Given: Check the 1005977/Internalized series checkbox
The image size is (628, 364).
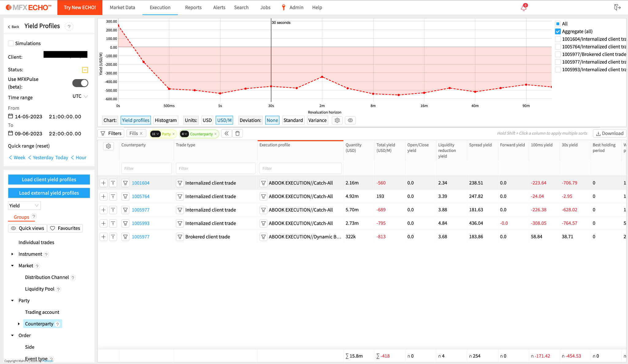Looking at the screenshot, I should (558, 62).
